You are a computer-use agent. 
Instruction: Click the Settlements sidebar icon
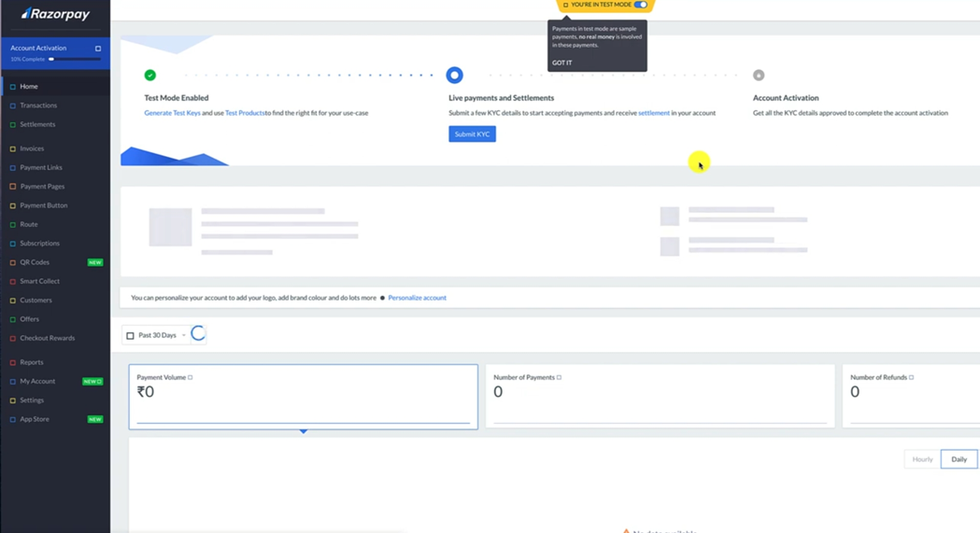[12, 125]
